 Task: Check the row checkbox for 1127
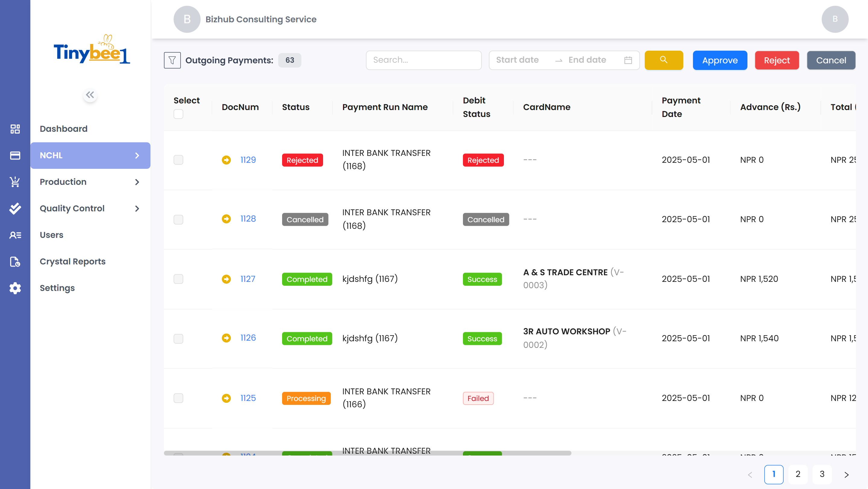point(178,279)
